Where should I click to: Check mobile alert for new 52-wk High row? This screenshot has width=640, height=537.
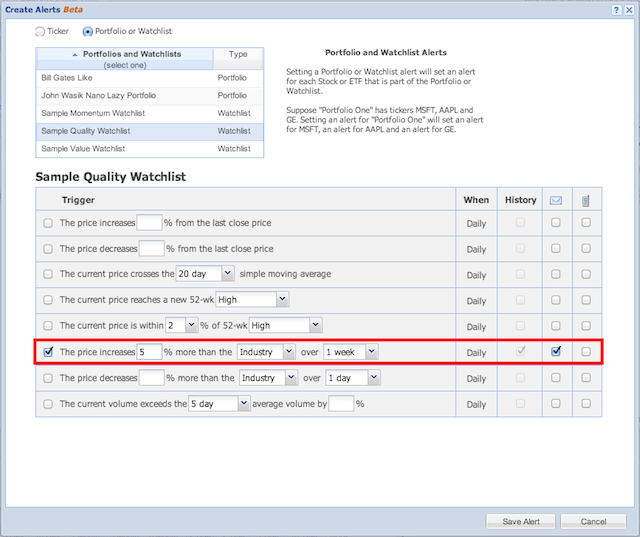pos(586,300)
